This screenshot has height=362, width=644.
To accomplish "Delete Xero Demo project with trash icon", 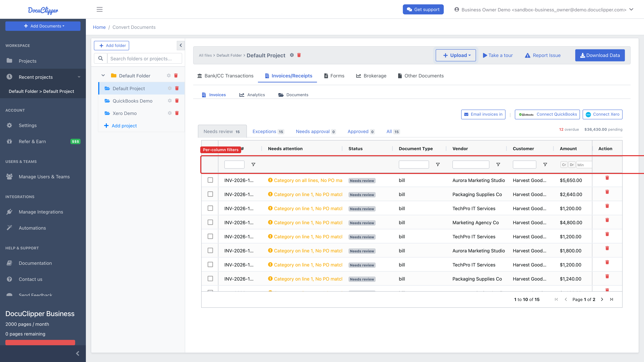I will [177, 113].
